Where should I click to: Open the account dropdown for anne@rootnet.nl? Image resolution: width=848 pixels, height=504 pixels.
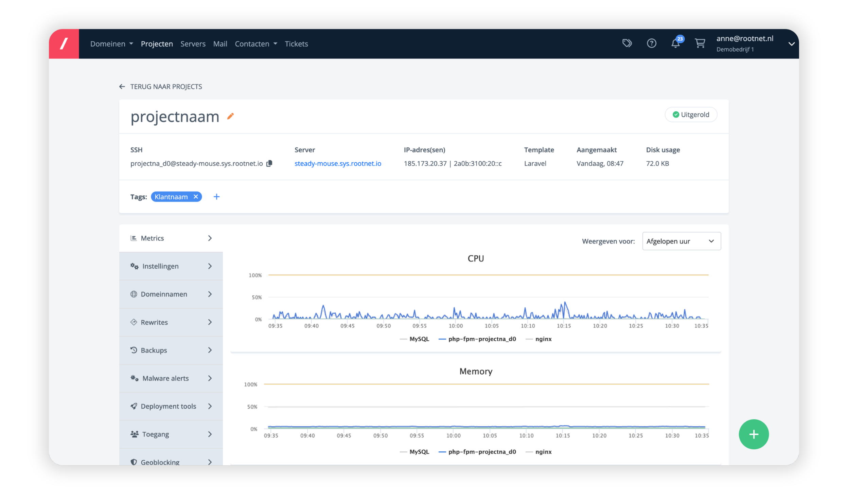click(x=792, y=43)
